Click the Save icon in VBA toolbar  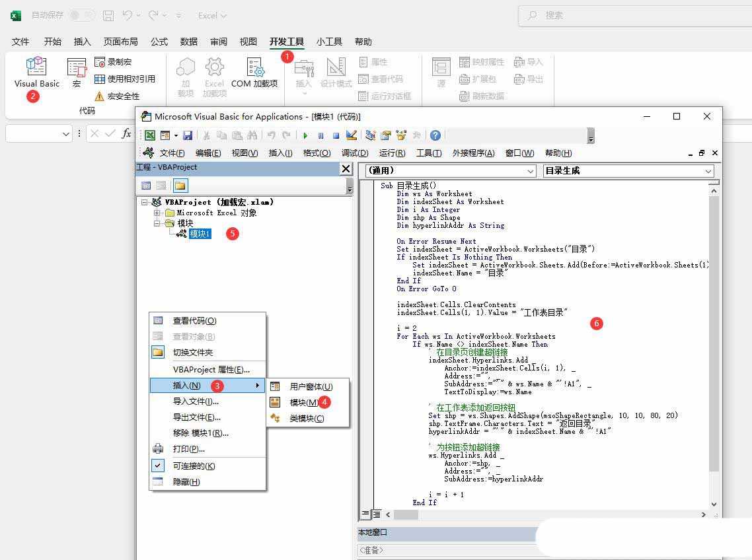click(x=188, y=135)
